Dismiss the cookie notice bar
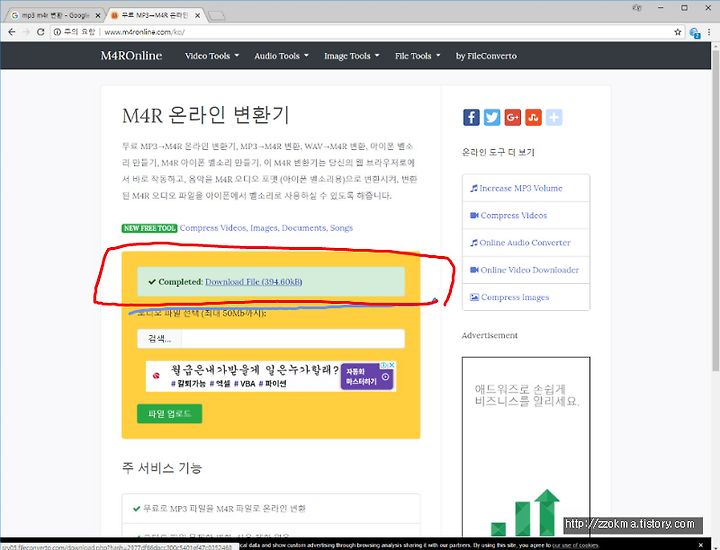The width and height of the screenshot is (720, 550). [700, 545]
